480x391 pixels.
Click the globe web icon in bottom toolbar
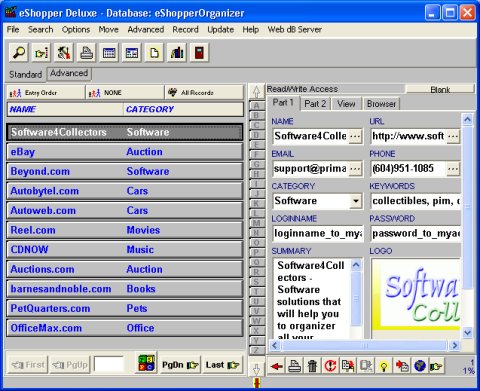pyautogui.click(x=420, y=366)
